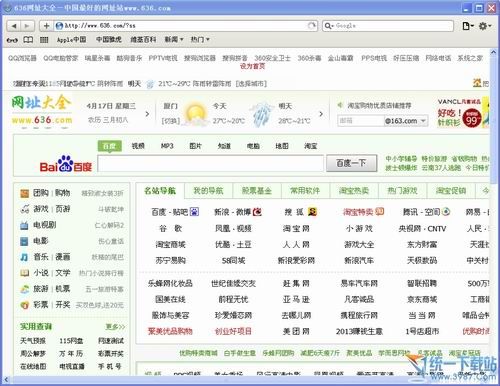Click the rainy weather icon for 明天

(x=262, y=115)
